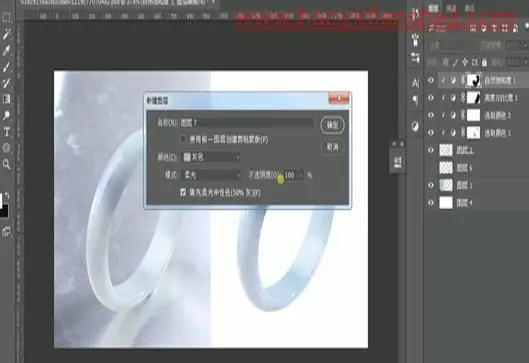Open the Character panel icon
The width and height of the screenshot is (529, 363).
[x=416, y=83]
